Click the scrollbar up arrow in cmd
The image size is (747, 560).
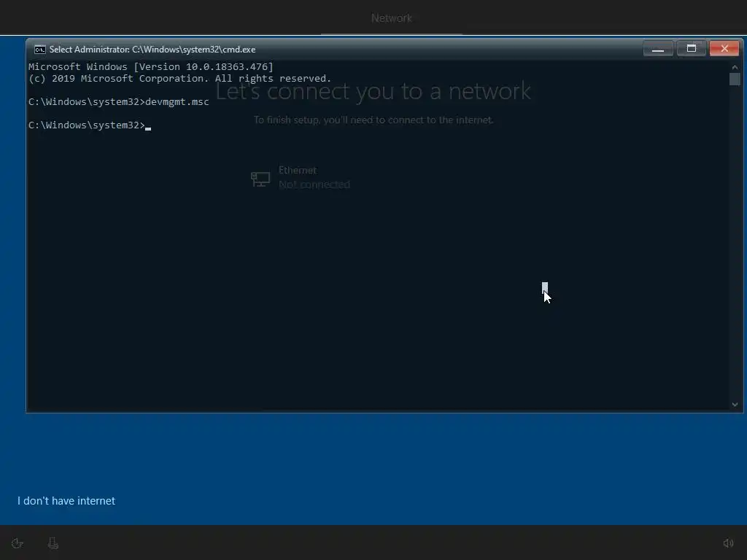click(735, 67)
